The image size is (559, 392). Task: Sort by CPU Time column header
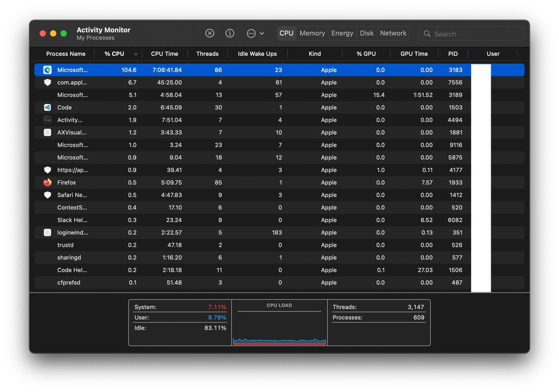[165, 54]
